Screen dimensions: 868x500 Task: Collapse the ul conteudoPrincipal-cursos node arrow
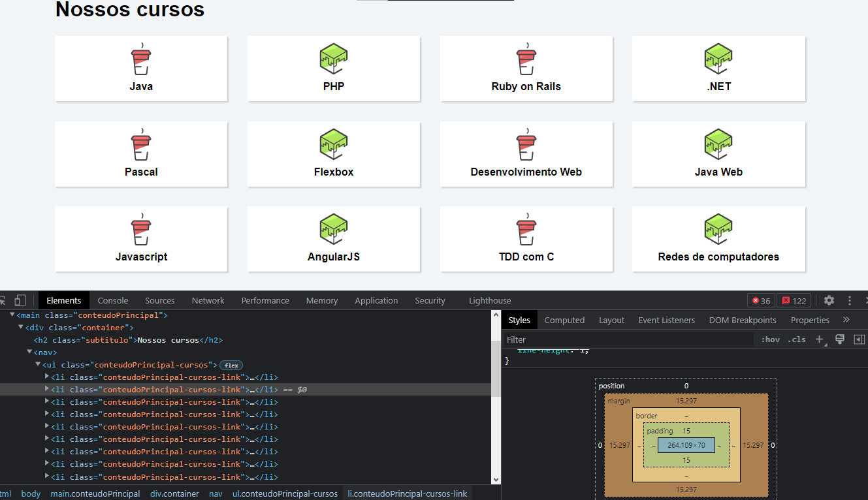coord(38,365)
